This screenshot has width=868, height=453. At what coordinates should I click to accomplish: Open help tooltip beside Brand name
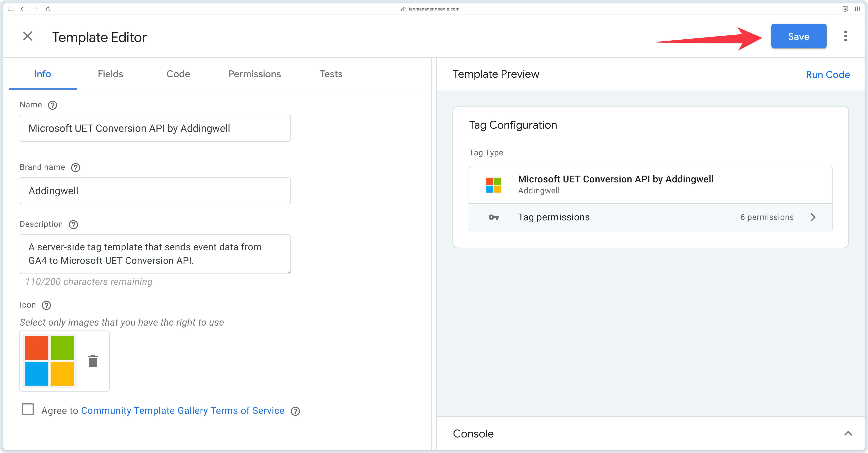75,167
